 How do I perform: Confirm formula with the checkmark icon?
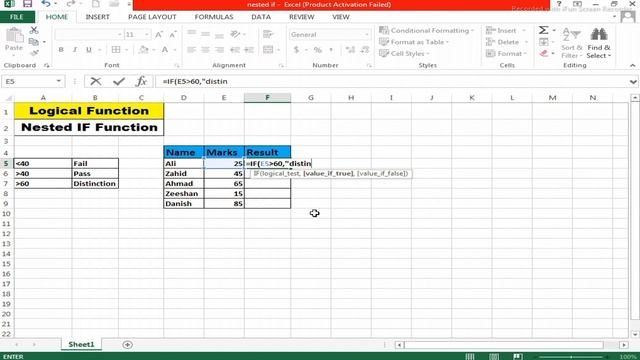tap(119, 81)
